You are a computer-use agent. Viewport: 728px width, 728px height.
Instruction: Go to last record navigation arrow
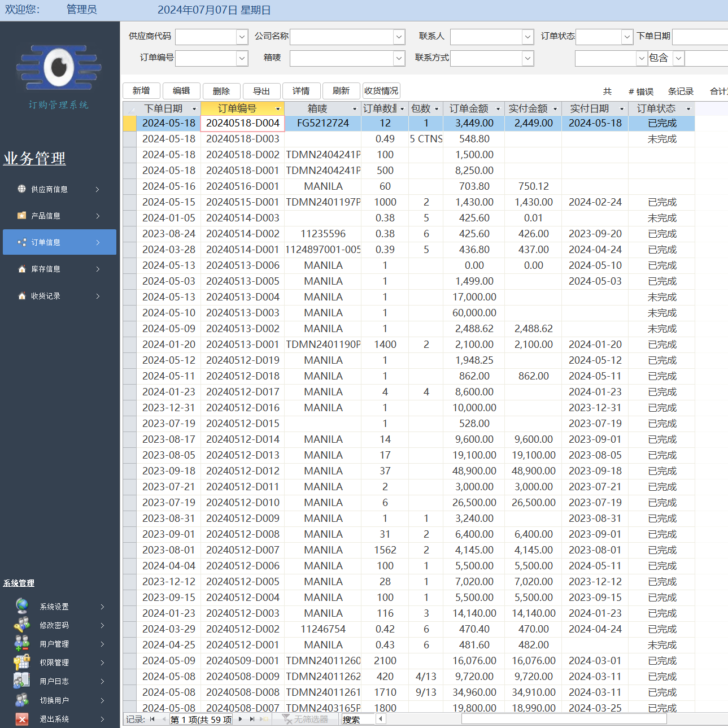pos(252,719)
